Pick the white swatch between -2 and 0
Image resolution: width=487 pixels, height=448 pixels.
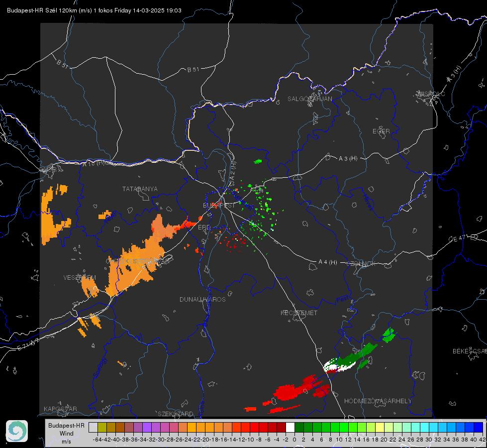290,427
